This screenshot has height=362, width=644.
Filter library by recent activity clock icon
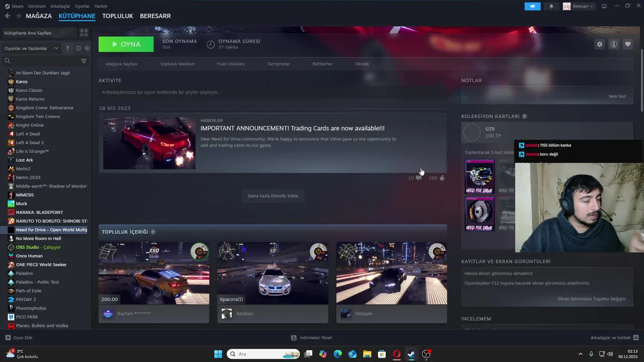click(x=78, y=48)
